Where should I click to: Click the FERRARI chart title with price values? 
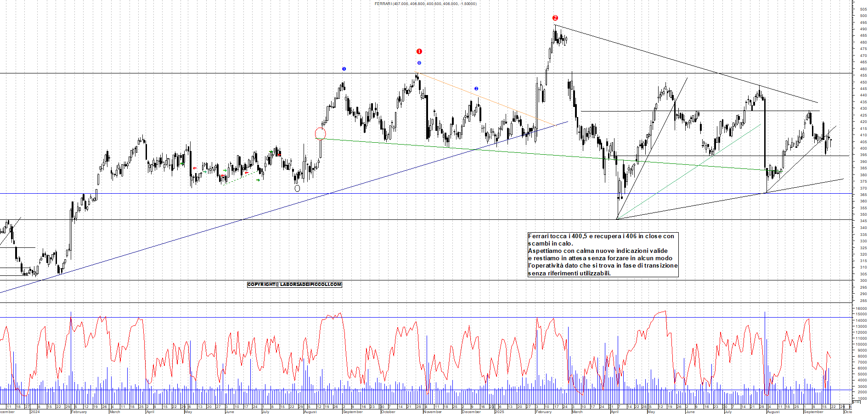425,4
